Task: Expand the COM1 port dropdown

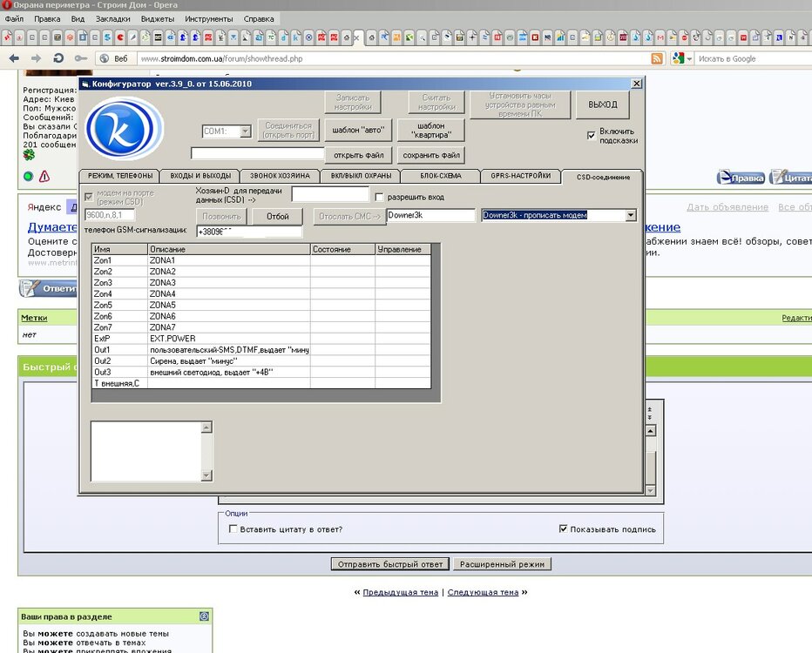Action: tap(245, 131)
